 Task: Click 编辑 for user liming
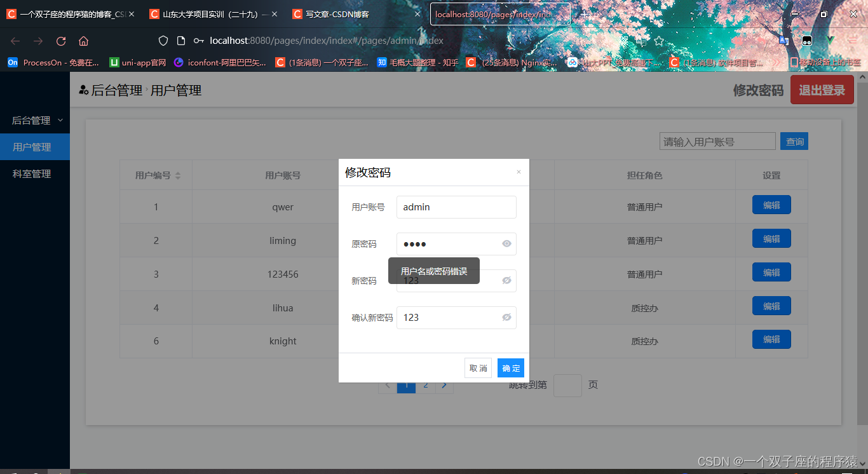click(x=771, y=239)
